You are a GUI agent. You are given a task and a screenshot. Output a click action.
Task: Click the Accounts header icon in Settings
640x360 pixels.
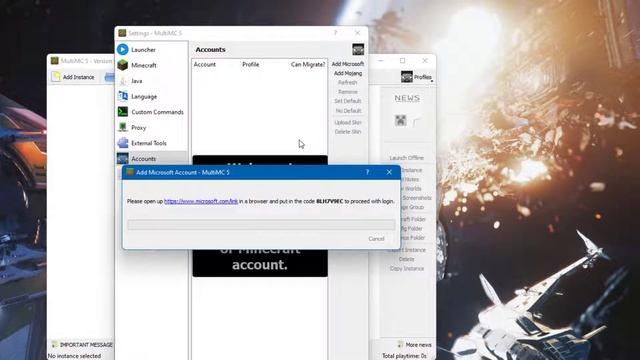(x=358, y=49)
